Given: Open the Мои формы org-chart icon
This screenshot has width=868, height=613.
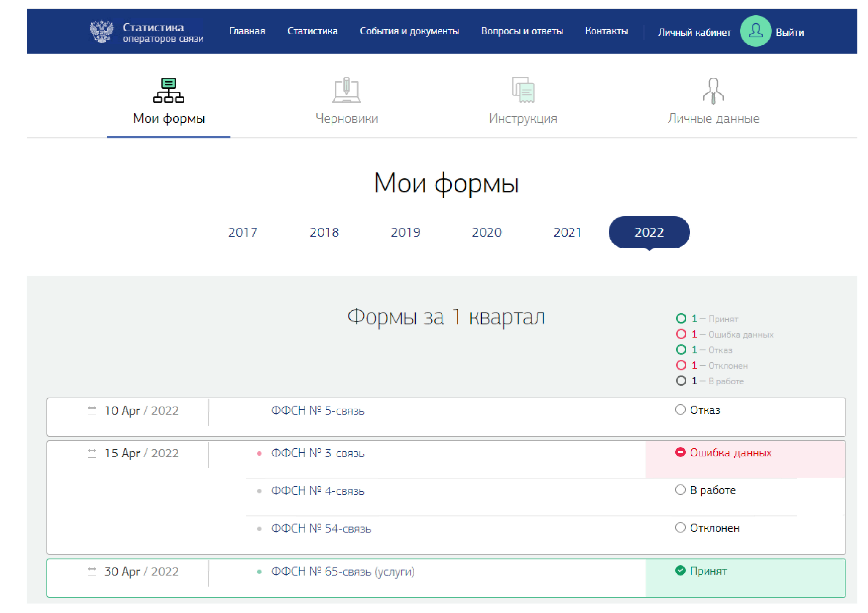Looking at the screenshot, I should 169,90.
